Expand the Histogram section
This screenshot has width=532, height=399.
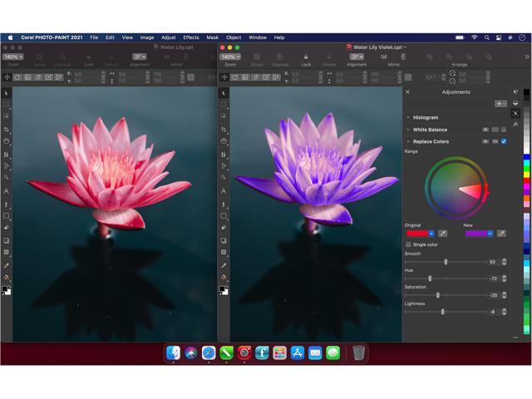pos(407,117)
